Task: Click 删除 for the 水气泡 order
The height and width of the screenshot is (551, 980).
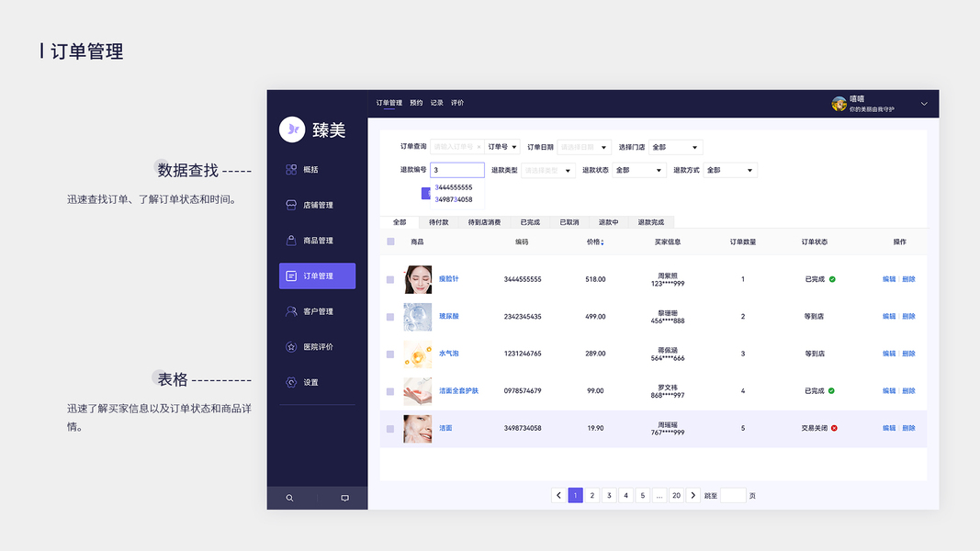Action: point(908,354)
